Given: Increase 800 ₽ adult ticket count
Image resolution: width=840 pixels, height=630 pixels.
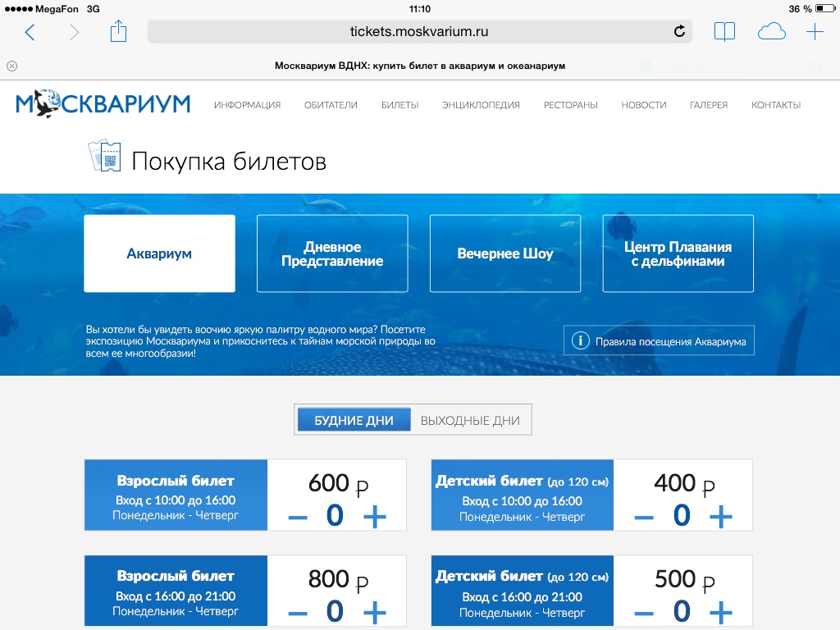Looking at the screenshot, I should click(x=375, y=612).
